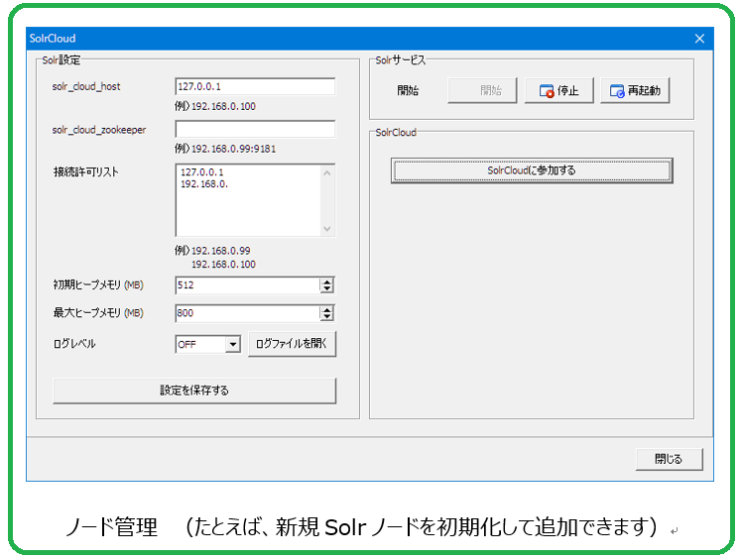Select the 127.0.0.1 line in allow list
Screen dimensions: 740x560
point(202,172)
